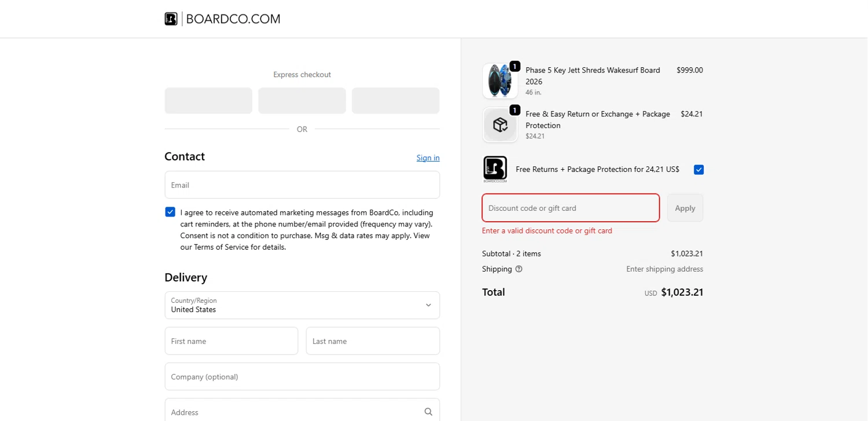Viewport: 868px width, 421px height.
Task: Click the 'Enter shipping address' text
Action: pos(665,269)
